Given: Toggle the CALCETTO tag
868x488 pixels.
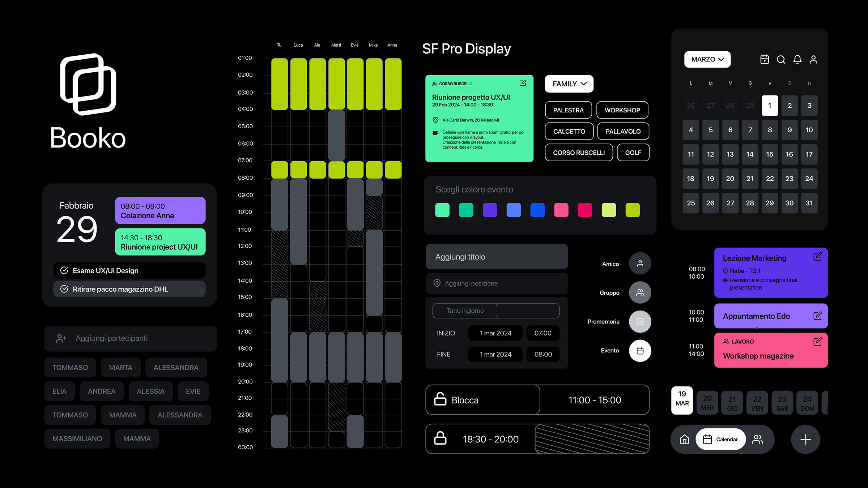Looking at the screenshot, I should (x=569, y=131).
